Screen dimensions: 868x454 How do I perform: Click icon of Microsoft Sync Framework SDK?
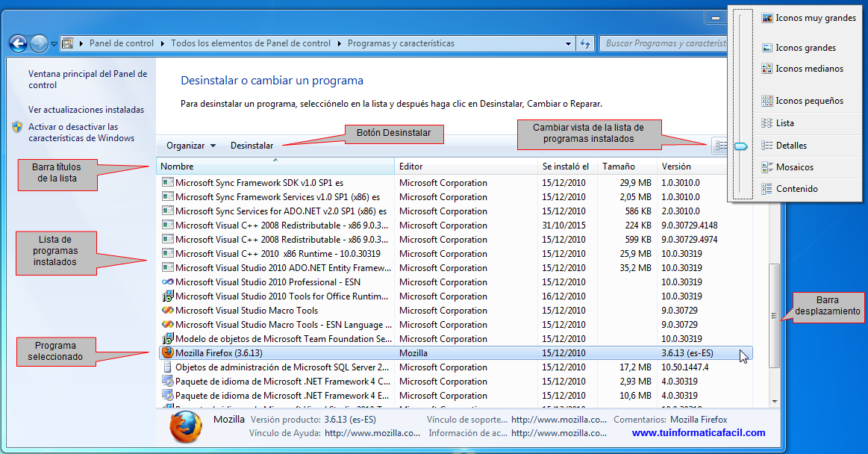[167, 181]
